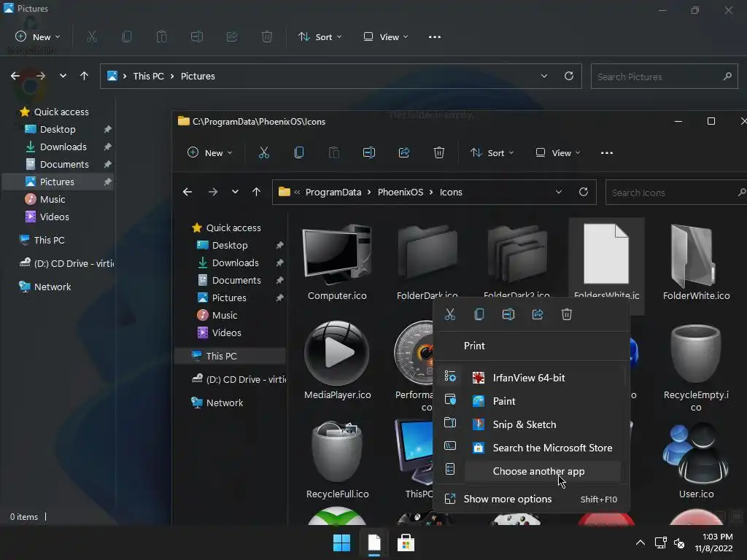This screenshot has height=560, width=747.
Task: Click Share icon in context menu
Action: (538, 314)
